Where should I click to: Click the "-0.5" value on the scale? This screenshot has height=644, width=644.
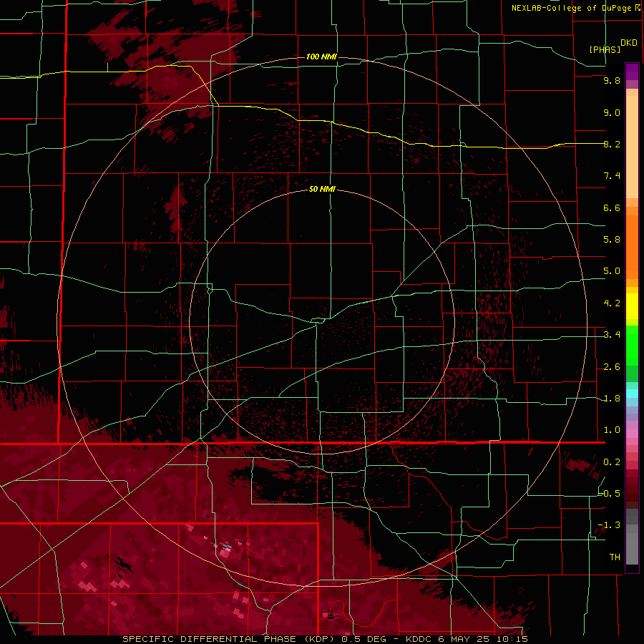coord(610,494)
